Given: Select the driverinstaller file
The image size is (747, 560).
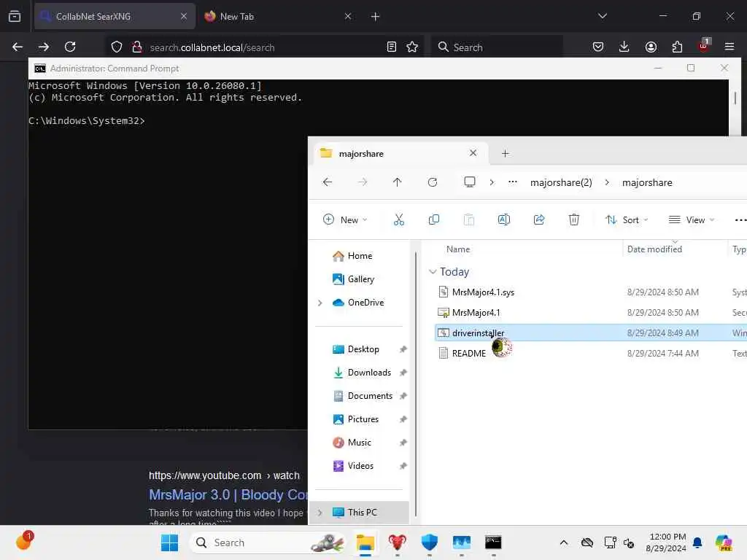Looking at the screenshot, I should click(478, 332).
